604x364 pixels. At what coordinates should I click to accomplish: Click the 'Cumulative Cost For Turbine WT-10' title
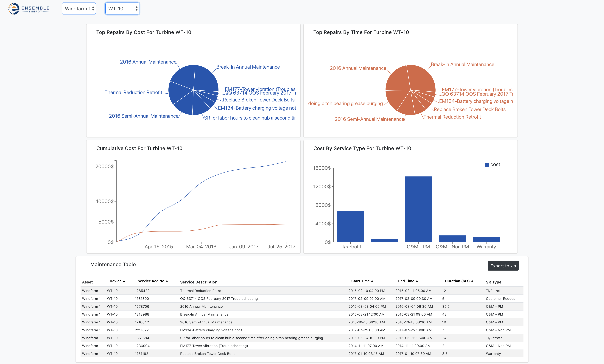(139, 148)
